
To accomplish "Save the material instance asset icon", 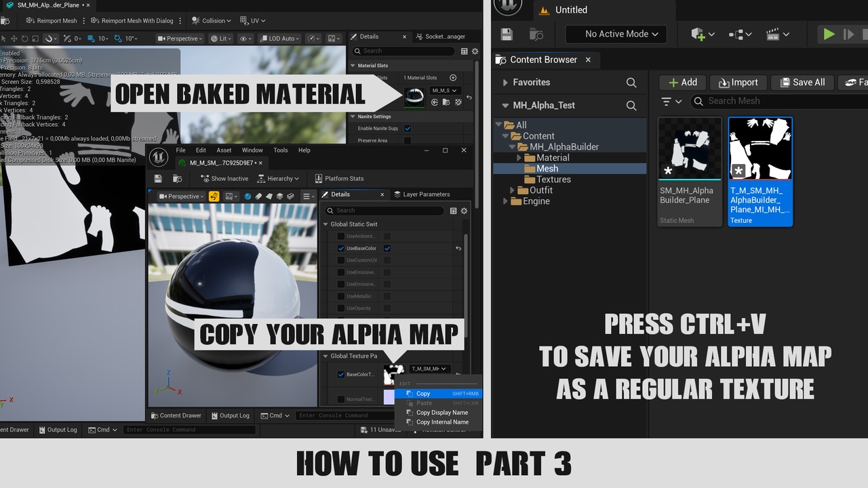I will (x=158, y=179).
